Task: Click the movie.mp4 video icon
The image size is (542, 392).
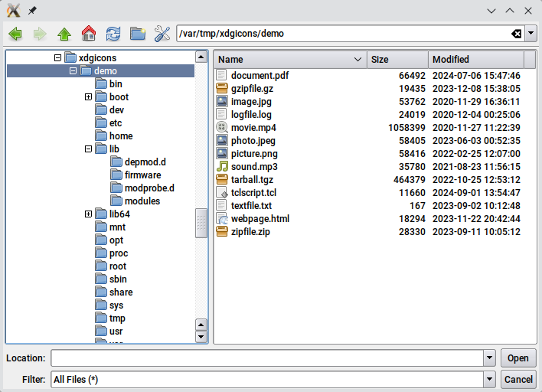Action: click(222, 127)
